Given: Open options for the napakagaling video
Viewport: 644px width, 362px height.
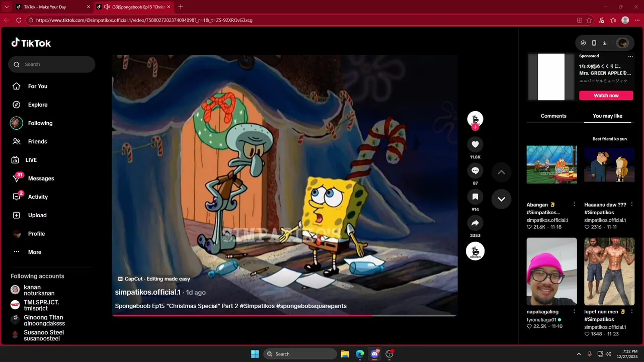Looking at the screenshot, I should [574, 311].
